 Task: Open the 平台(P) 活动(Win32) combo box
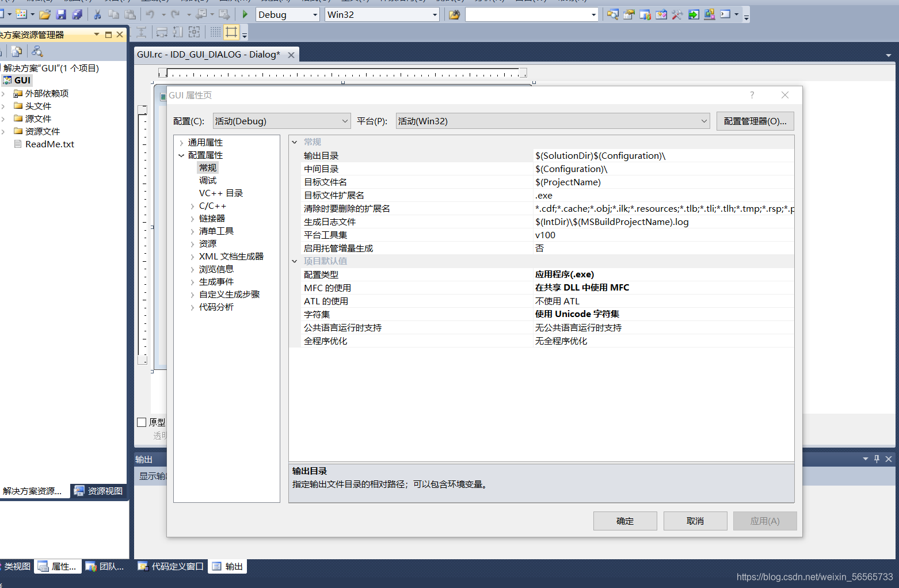553,121
